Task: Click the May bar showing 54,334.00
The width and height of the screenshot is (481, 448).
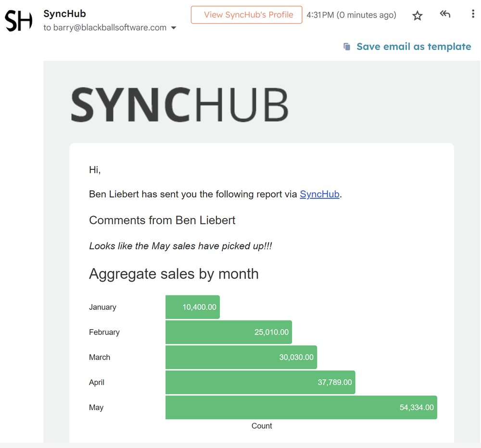Action: tap(301, 407)
